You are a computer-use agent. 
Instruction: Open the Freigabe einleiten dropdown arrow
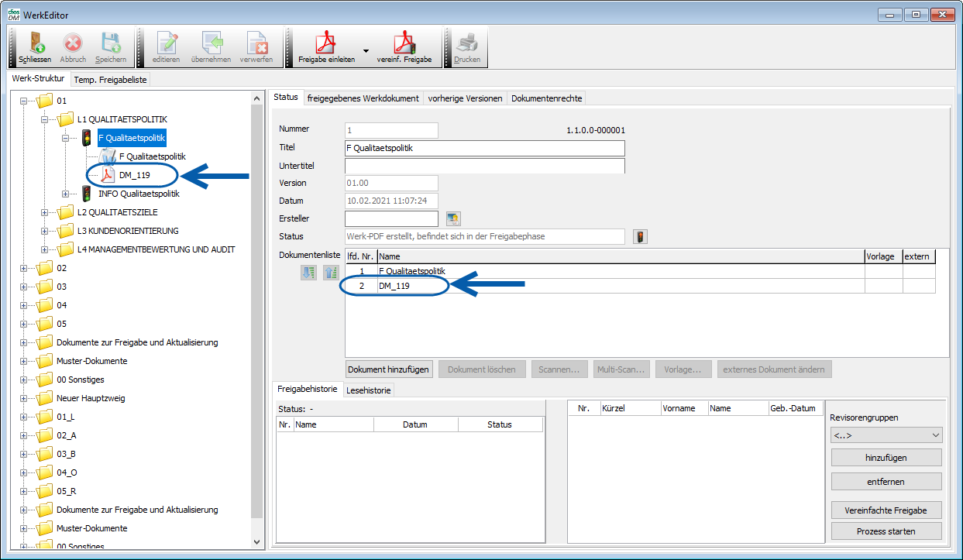(365, 50)
